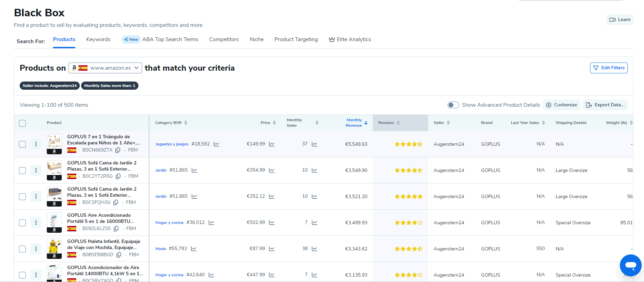Open price history chart for €149.99
This screenshot has width=644, height=282.
point(272,144)
